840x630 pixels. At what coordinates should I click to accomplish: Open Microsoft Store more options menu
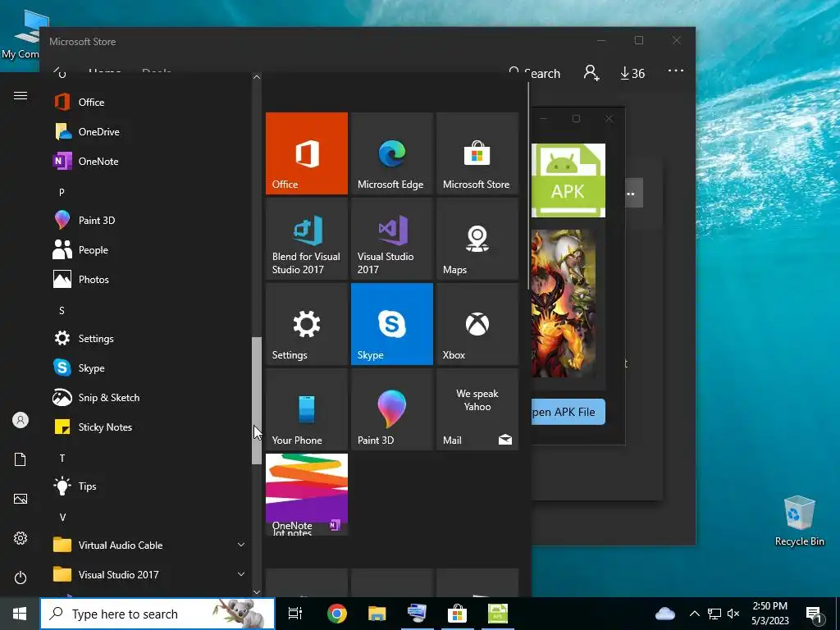tap(676, 71)
